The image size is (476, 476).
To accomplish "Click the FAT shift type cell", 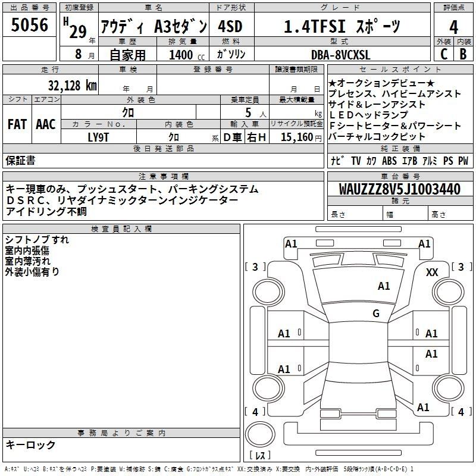I will point(17,124).
